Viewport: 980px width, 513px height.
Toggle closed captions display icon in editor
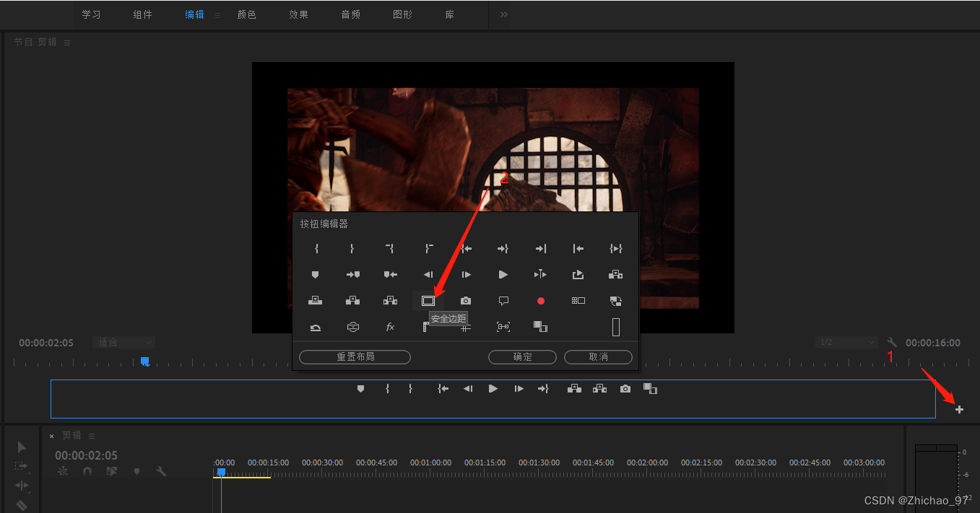pyautogui.click(x=503, y=300)
